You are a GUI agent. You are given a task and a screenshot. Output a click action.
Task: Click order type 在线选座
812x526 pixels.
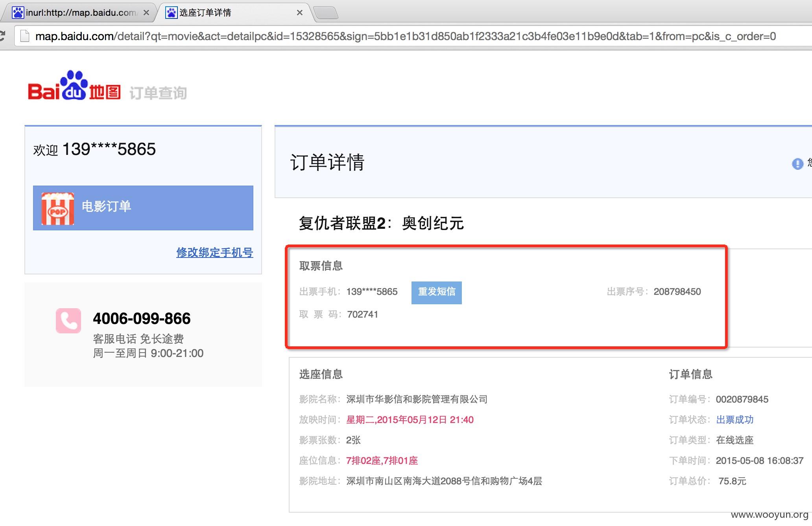coord(735,440)
